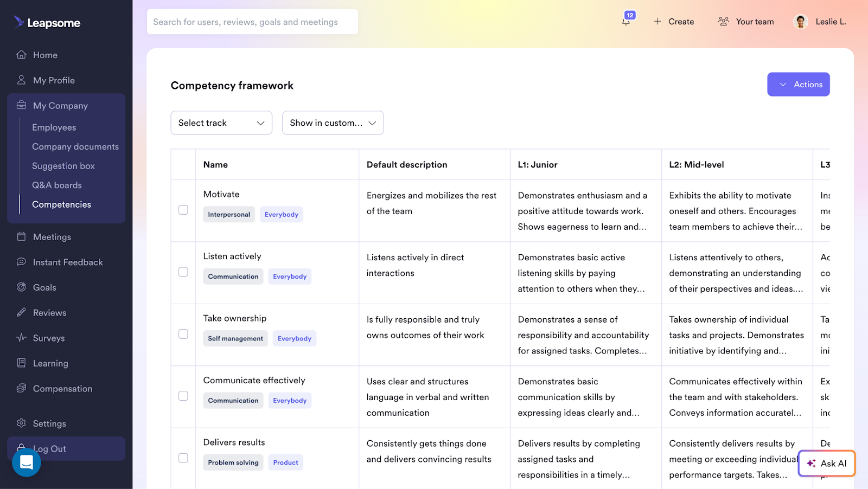This screenshot has height=489, width=868.
Task: Expand the Actions dropdown
Action: [798, 84]
